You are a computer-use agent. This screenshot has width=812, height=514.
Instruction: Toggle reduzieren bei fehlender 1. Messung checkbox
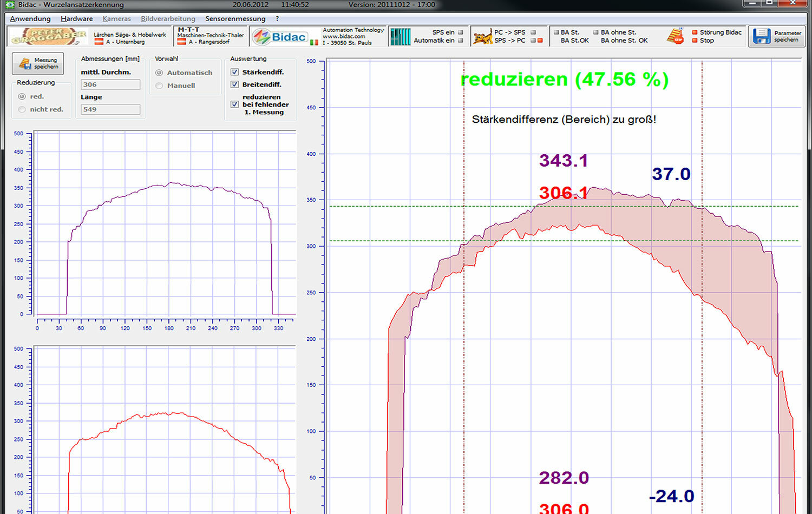point(234,104)
